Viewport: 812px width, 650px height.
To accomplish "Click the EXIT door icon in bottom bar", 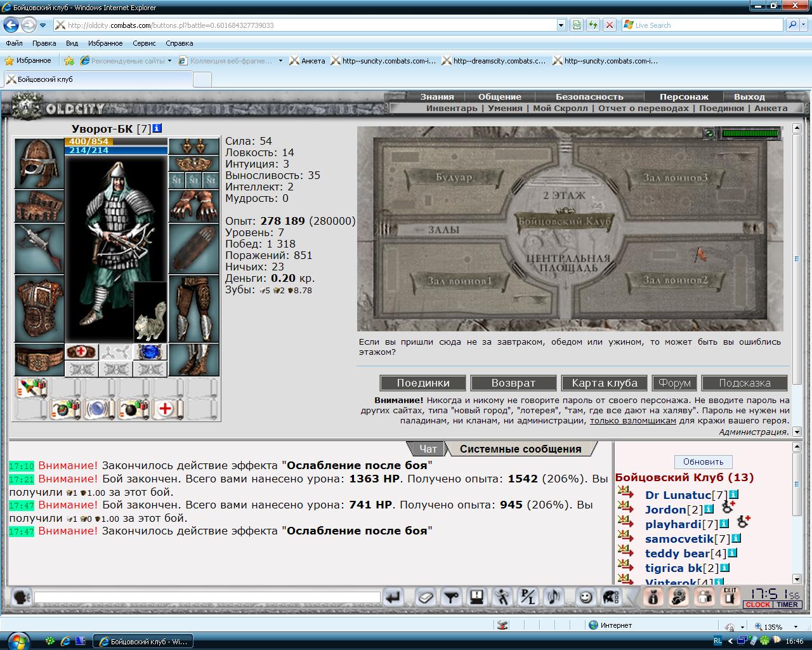I will [x=730, y=597].
